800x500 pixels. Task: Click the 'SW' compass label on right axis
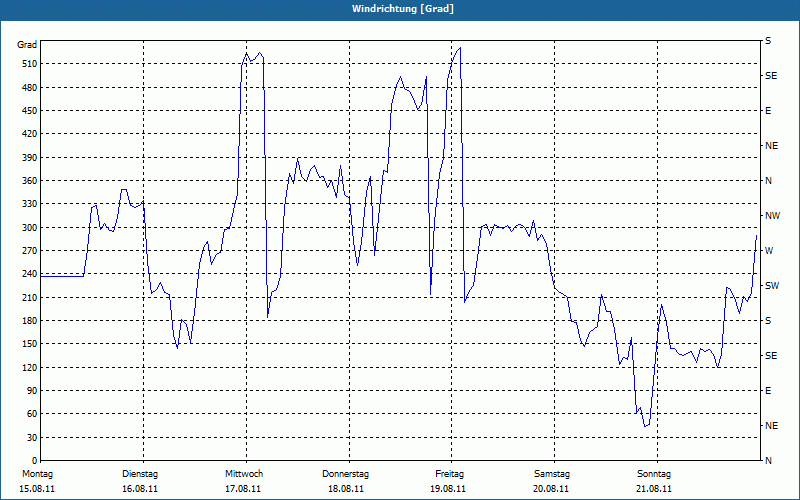click(x=772, y=286)
